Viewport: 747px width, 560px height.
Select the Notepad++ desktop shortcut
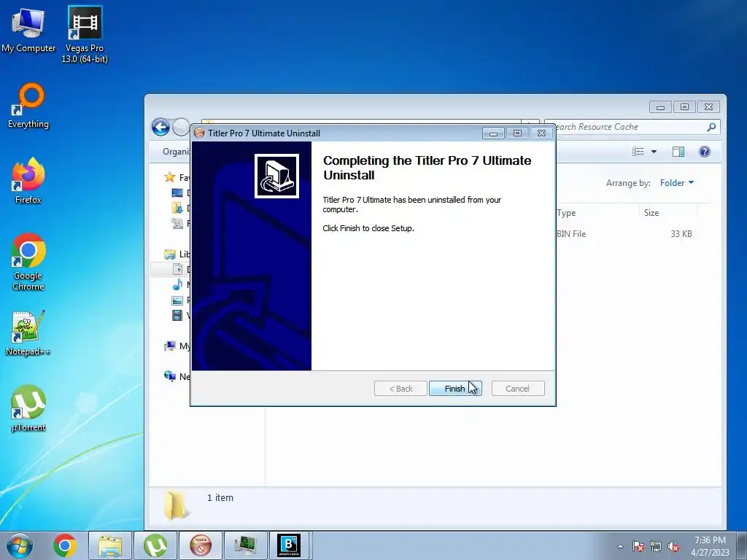pyautogui.click(x=28, y=333)
